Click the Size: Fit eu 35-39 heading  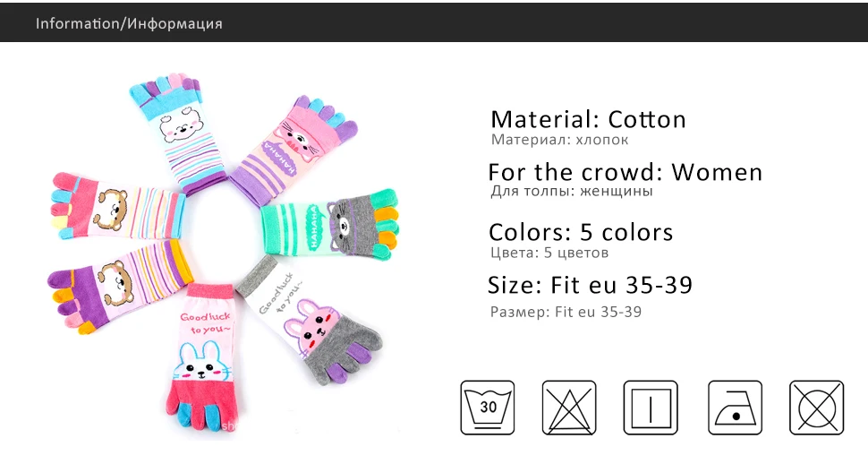tap(590, 285)
